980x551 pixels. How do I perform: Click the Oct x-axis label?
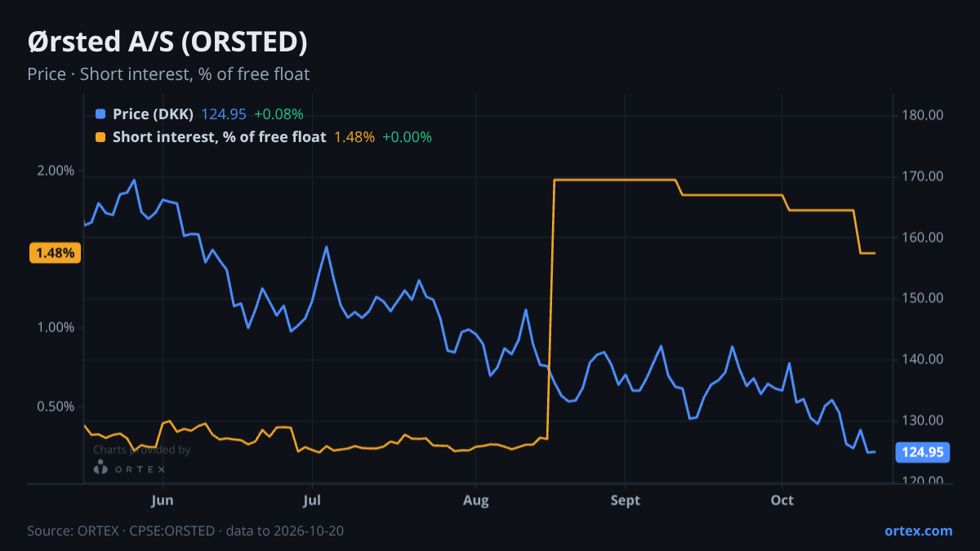(782, 500)
